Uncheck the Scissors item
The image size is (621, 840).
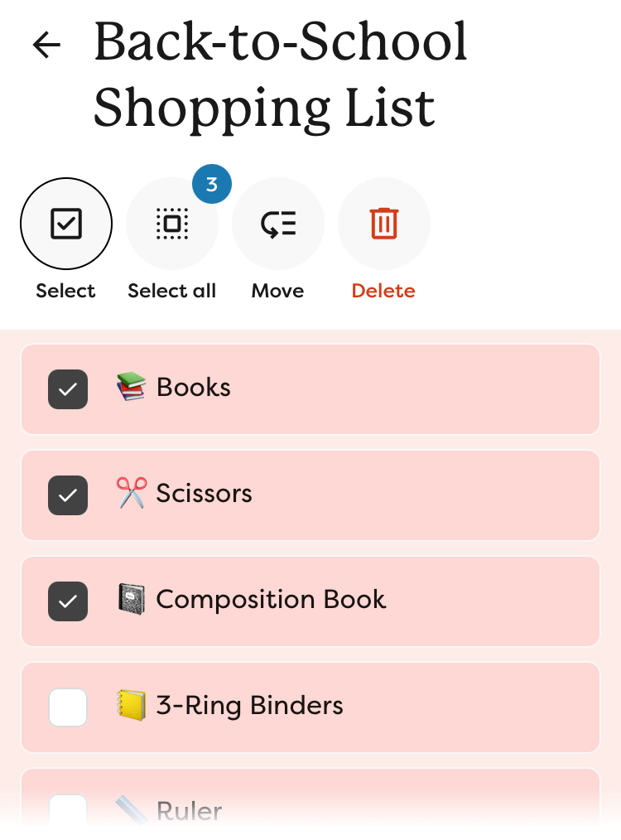click(x=68, y=495)
